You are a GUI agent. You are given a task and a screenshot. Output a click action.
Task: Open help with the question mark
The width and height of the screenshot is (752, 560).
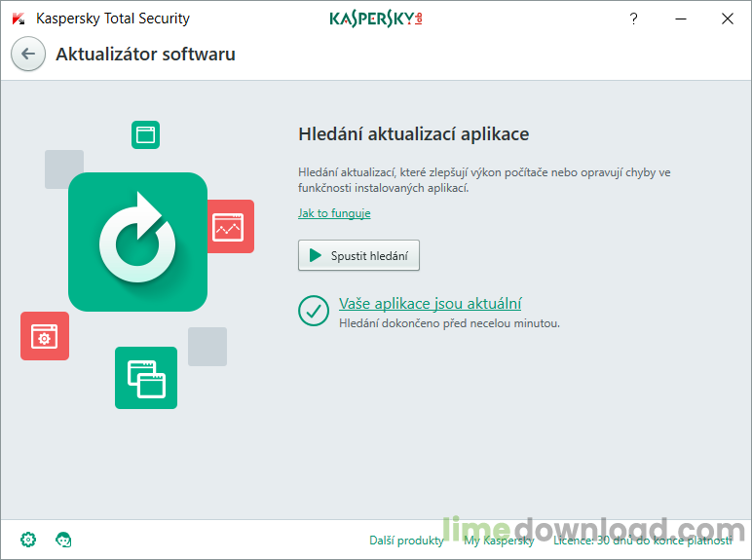[633, 19]
